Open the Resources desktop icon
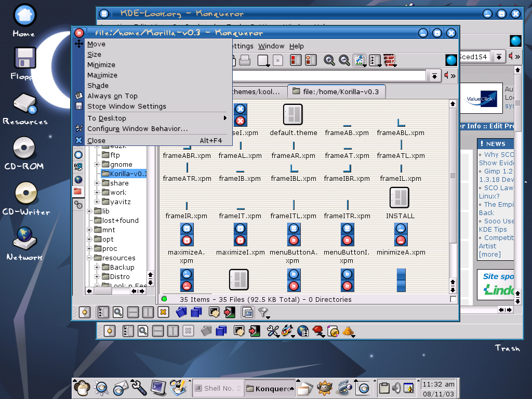 click(25, 103)
